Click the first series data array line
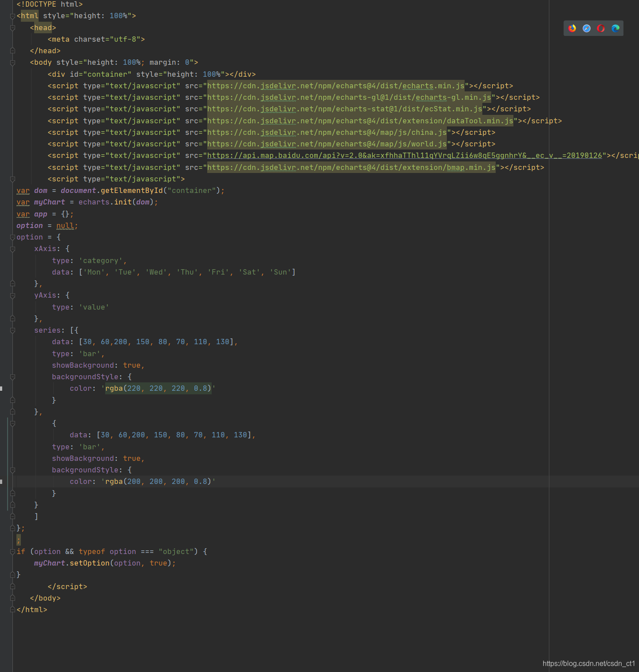The height and width of the screenshot is (672, 639). click(145, 342)
